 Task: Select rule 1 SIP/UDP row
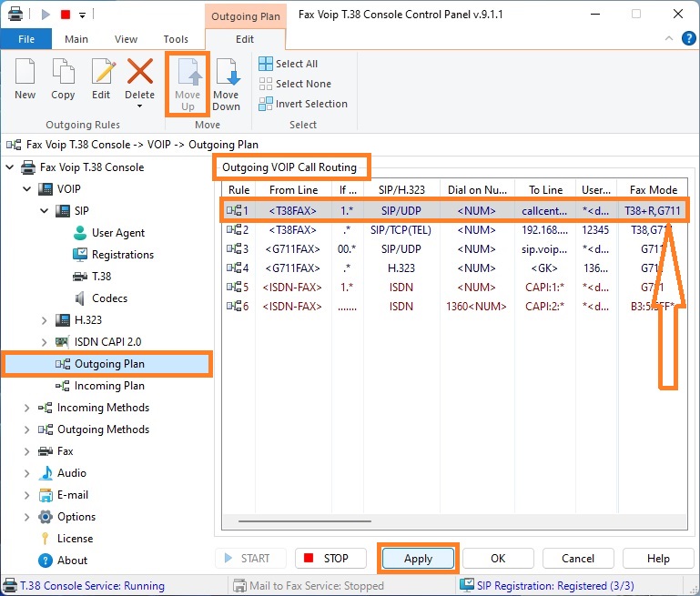[454, 210]
